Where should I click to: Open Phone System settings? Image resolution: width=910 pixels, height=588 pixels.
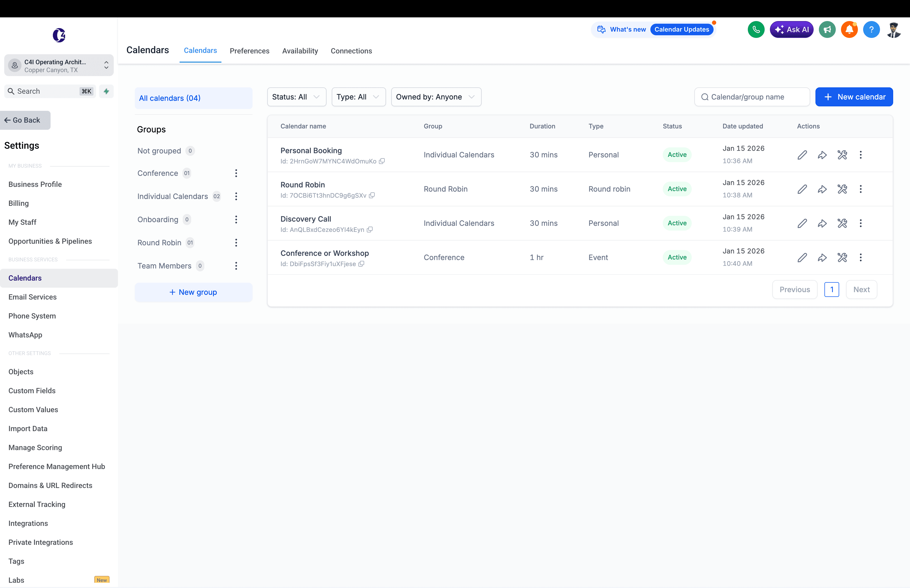[32, 316]
